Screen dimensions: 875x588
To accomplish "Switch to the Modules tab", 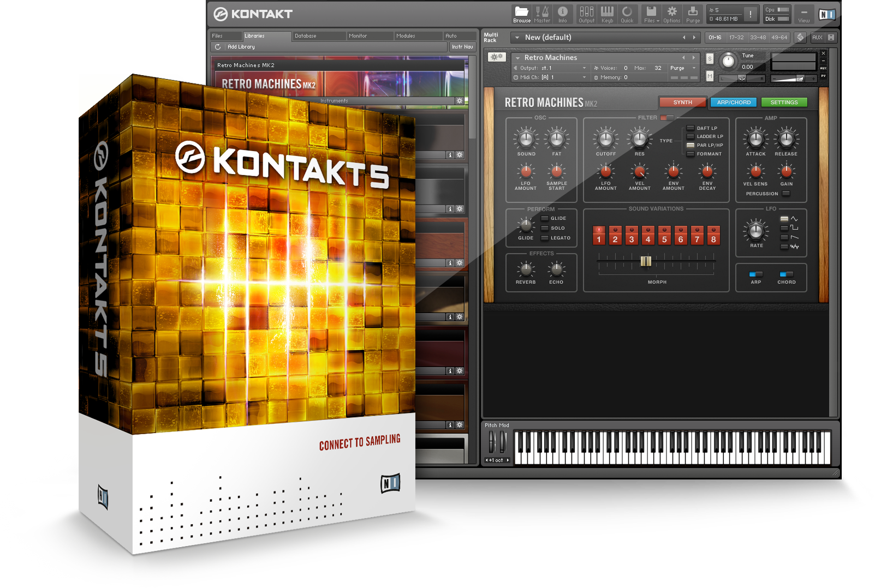I will pos(418,36).
